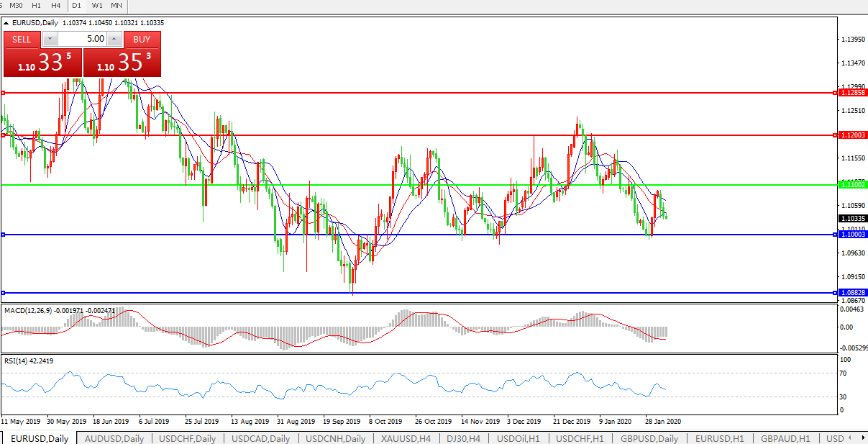Toggle the D1 timeframe button
This screenshot has width=868, height=444.
click(76, 5)
